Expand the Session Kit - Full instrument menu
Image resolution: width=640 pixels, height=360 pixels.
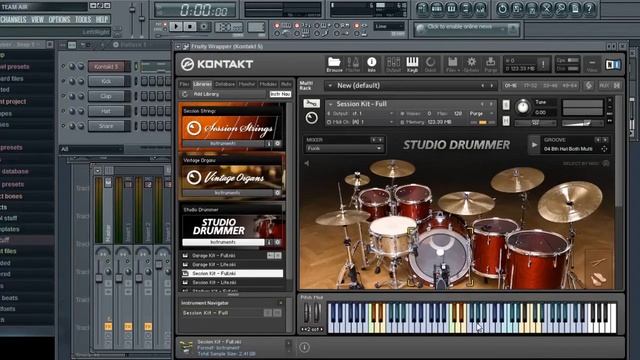[x=331, y=104]
